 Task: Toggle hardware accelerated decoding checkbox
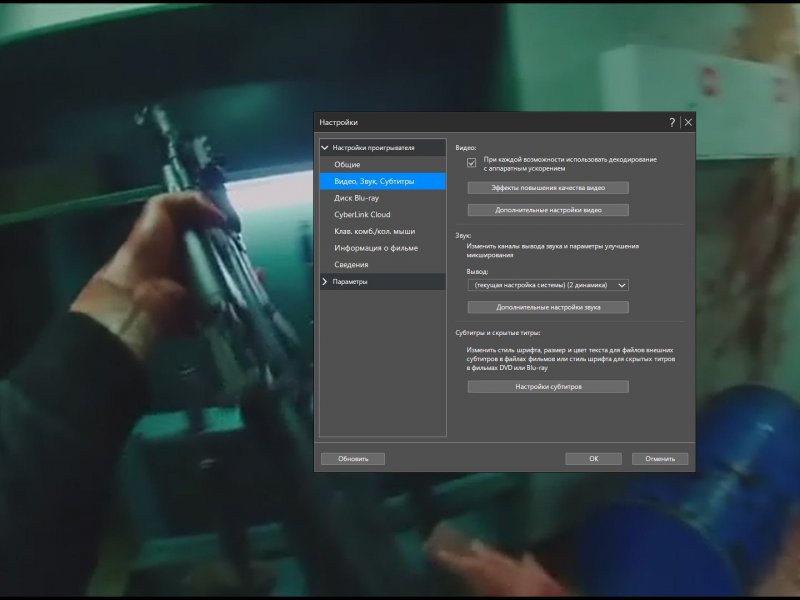(x=471, y=163)
